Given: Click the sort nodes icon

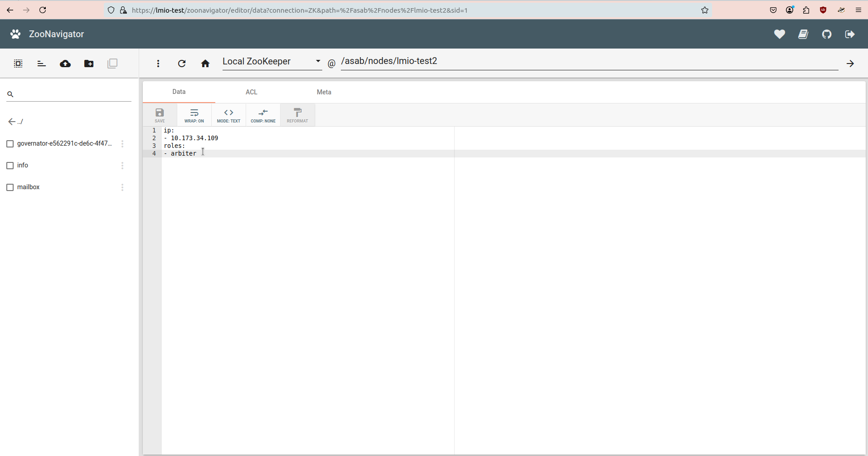Looking at the screenshot, I should tap(42, 64).
